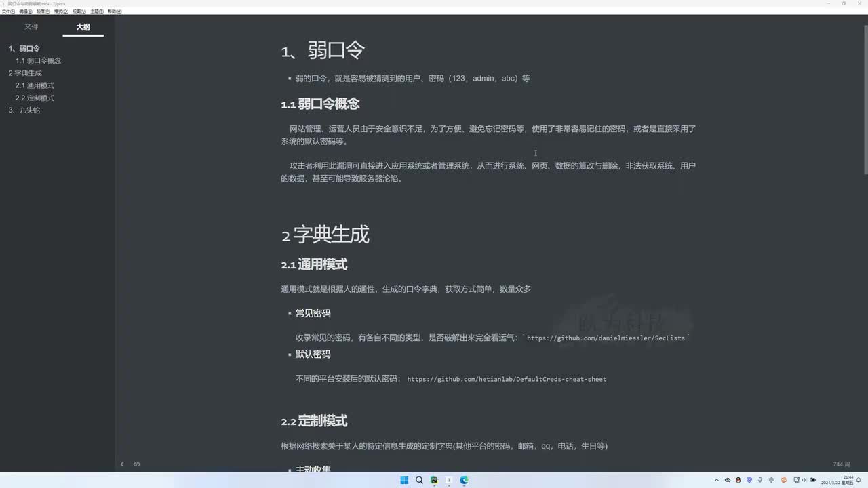This screenshot has width=868, height=488.
Task: Click the paragraph starting 网站管理、运营人员
Action: (488, 135)
